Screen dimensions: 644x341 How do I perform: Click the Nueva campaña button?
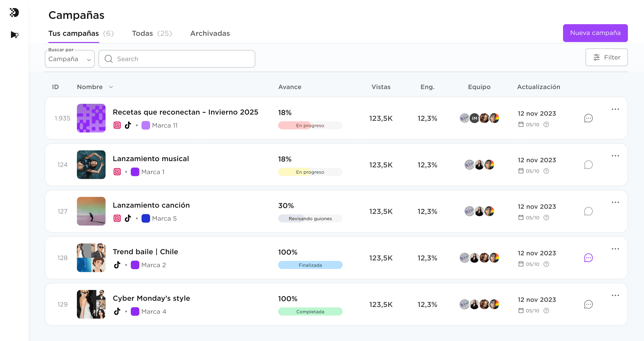pyautogui.click(x=595, y=33)
